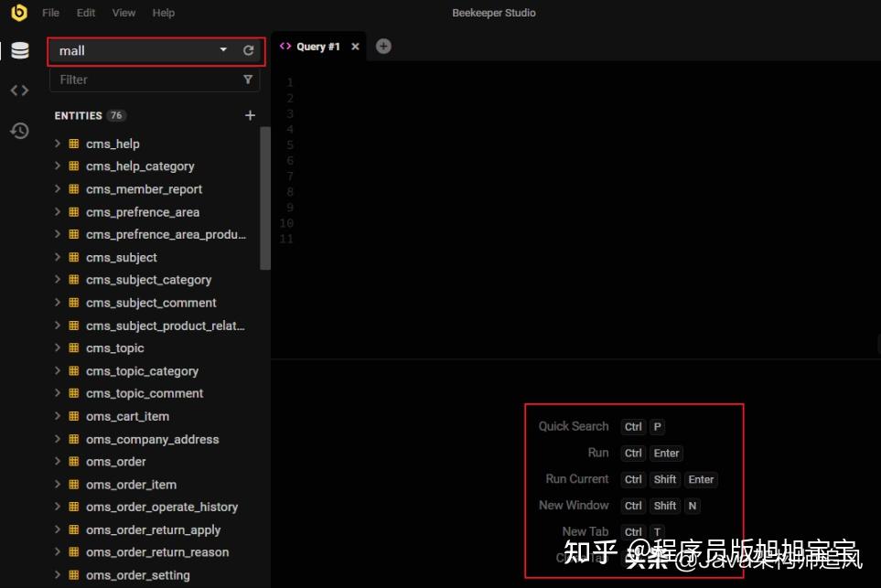
Task: Click table icon beside cms_subject
Action: tap(73, 257)
